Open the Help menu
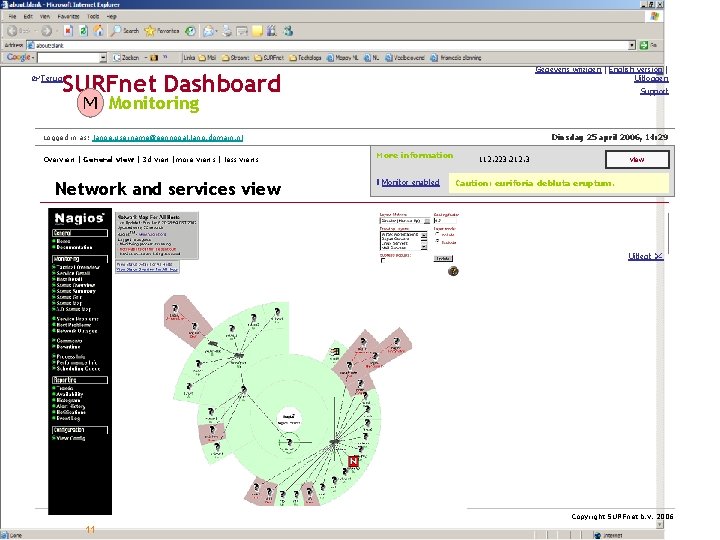The height and width of the screenshot is (540, 720). point(112,16)
